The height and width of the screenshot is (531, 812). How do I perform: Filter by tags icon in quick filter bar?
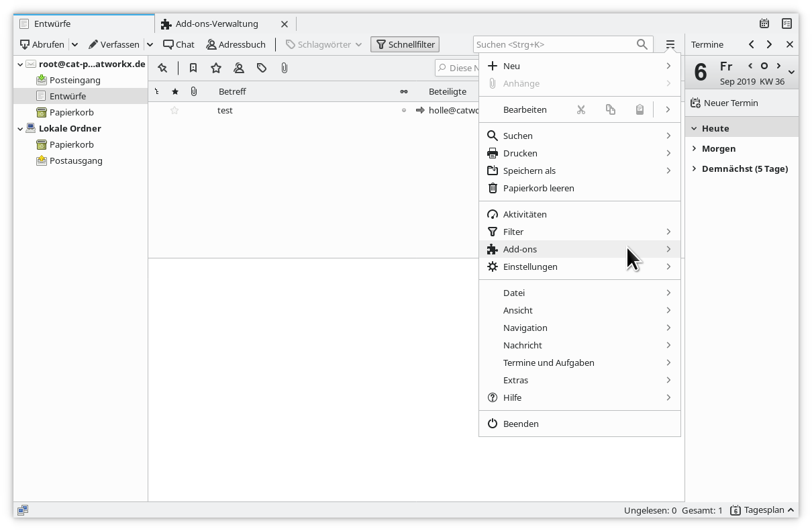tap(262, 68)
